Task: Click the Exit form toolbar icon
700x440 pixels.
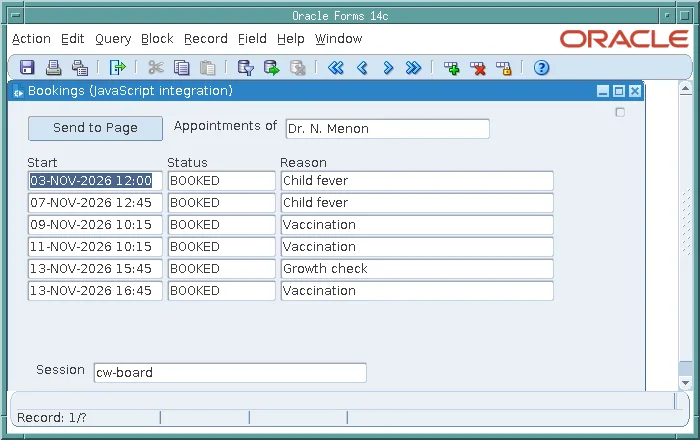Action: (118, 68)
